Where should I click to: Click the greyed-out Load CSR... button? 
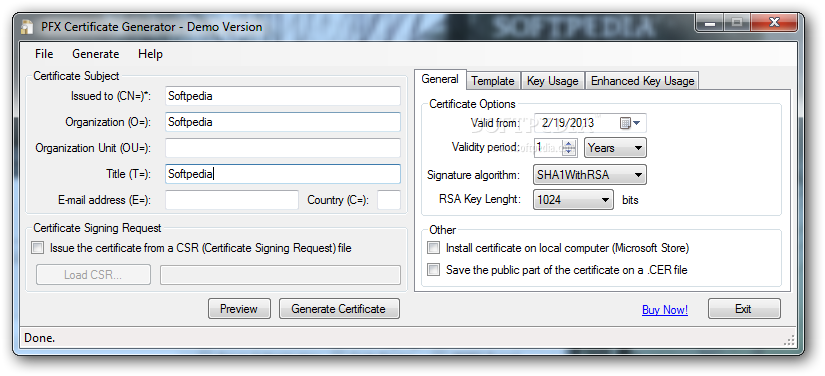coord(93,275)
